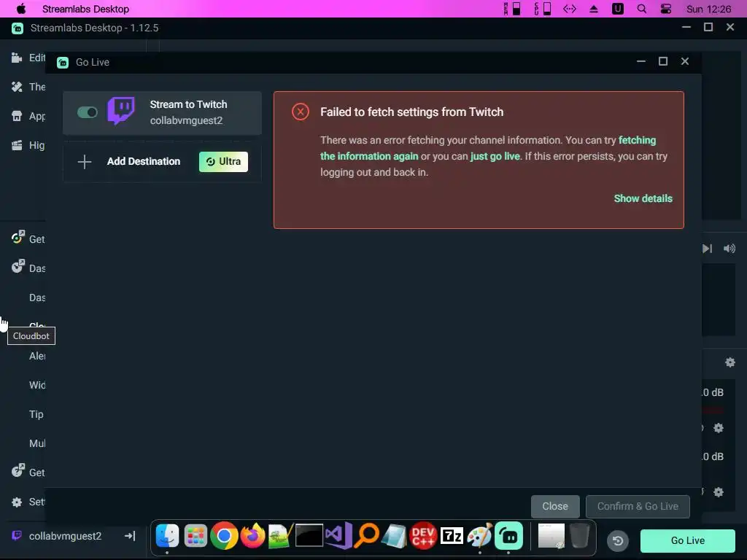Click 'fetching the information again' link
The image size is (747, 560).
488,148
